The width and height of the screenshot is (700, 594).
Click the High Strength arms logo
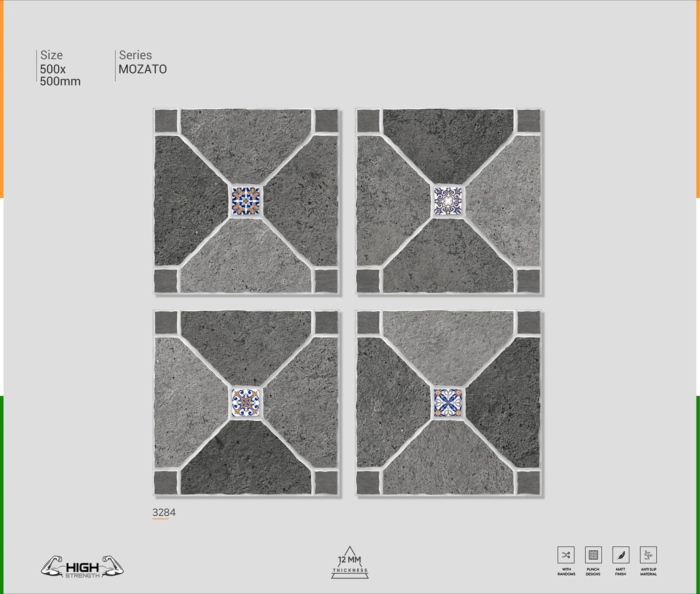pos(82,567)
